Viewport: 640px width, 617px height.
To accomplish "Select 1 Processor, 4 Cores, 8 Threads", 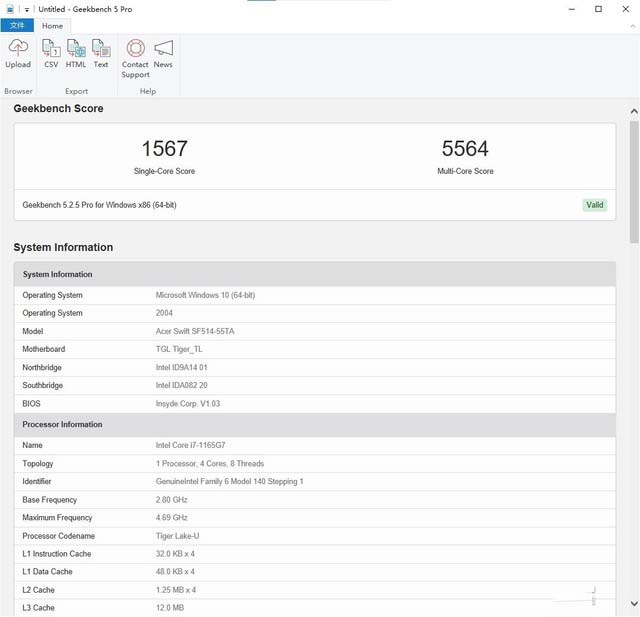I will [x=210, y=464].
